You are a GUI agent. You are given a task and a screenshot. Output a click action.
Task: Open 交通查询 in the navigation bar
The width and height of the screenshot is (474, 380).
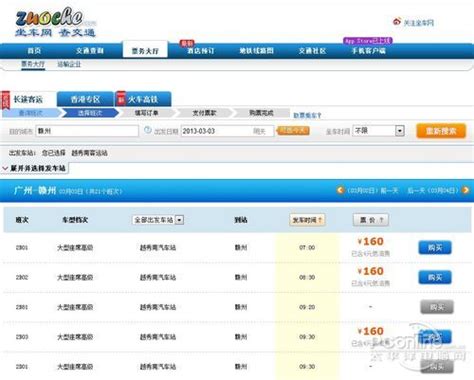pyautogui.click(x=90, y=51)
